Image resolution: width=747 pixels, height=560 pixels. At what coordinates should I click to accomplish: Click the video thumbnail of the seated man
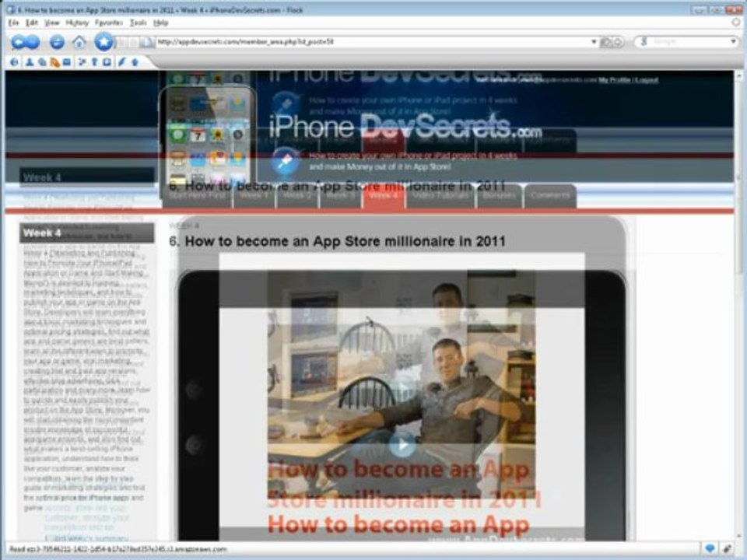(x=402, y=383)
